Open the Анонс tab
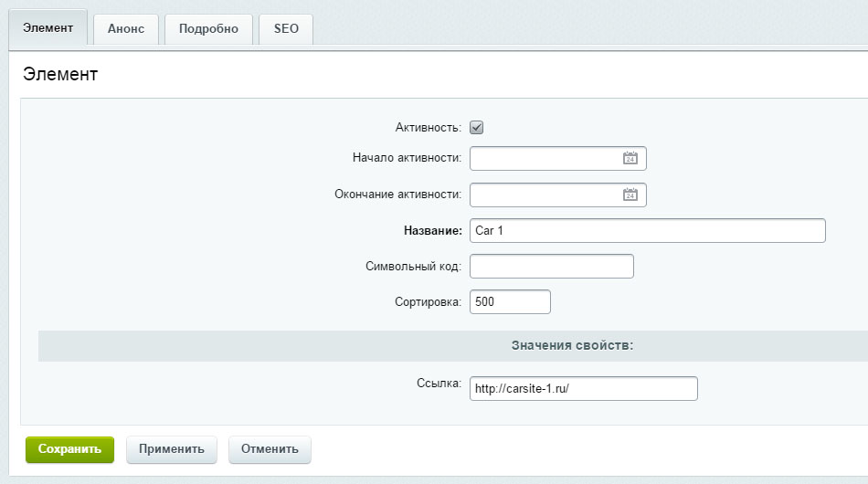The image size is (868, 484). [x=126, y=28]
